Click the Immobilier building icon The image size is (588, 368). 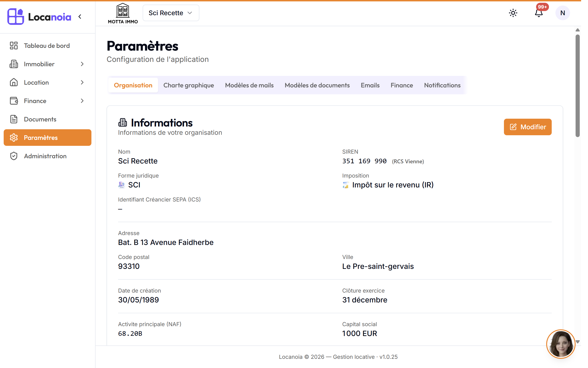tap(14, 64)
